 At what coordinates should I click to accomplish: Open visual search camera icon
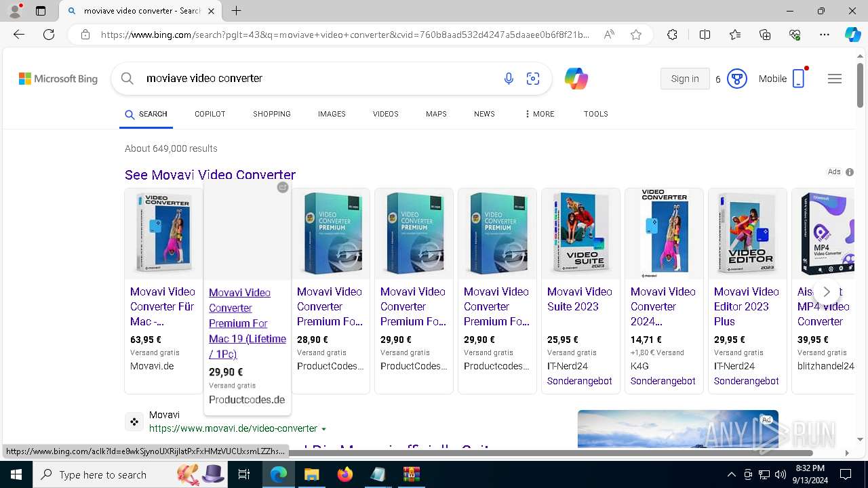click(x=533, y=79)
